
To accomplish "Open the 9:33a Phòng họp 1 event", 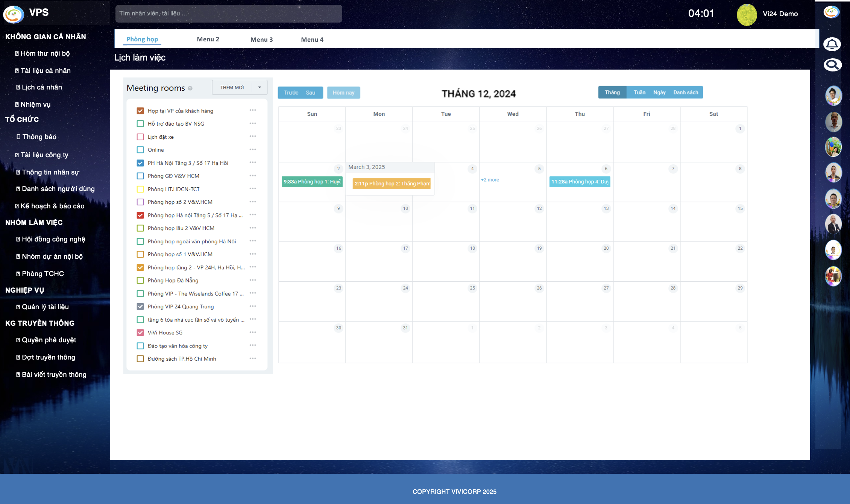I will [x=312, y=182].
